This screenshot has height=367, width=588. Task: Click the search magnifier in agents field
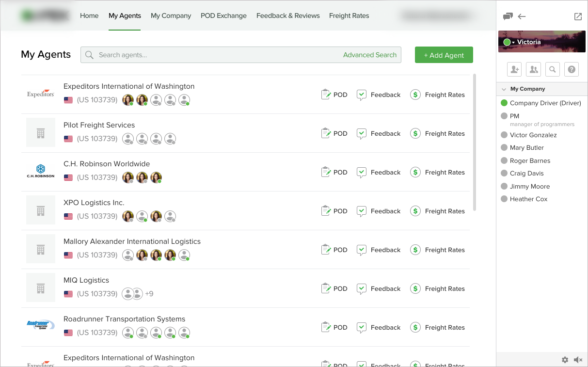(x=89, y=55)
